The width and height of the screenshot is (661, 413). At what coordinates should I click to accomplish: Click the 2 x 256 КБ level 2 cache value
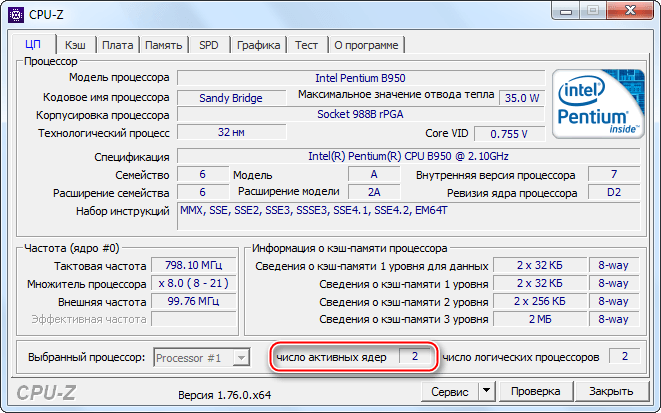540,301
